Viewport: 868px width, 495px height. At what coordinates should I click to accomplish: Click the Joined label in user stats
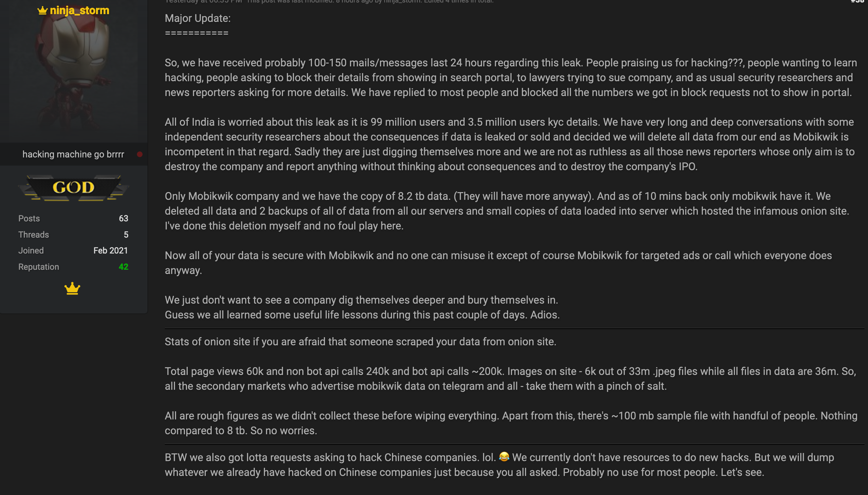click(x=31, y=251)
